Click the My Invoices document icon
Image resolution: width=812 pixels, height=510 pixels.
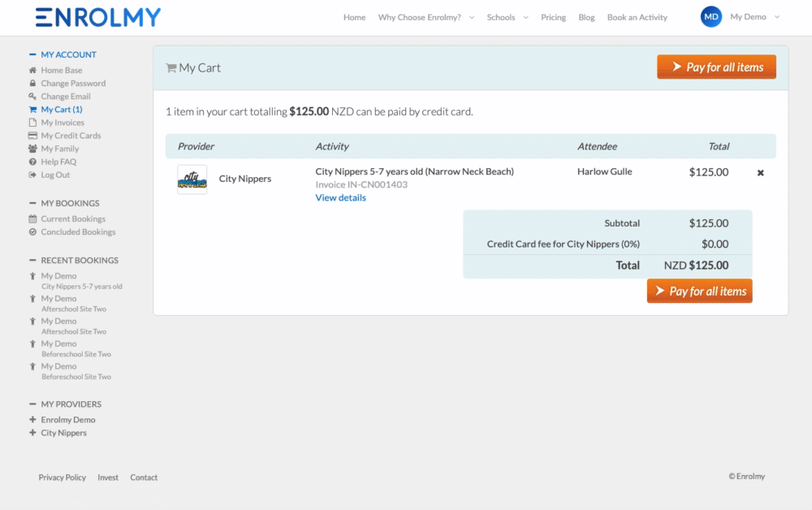tap(32, 123)
